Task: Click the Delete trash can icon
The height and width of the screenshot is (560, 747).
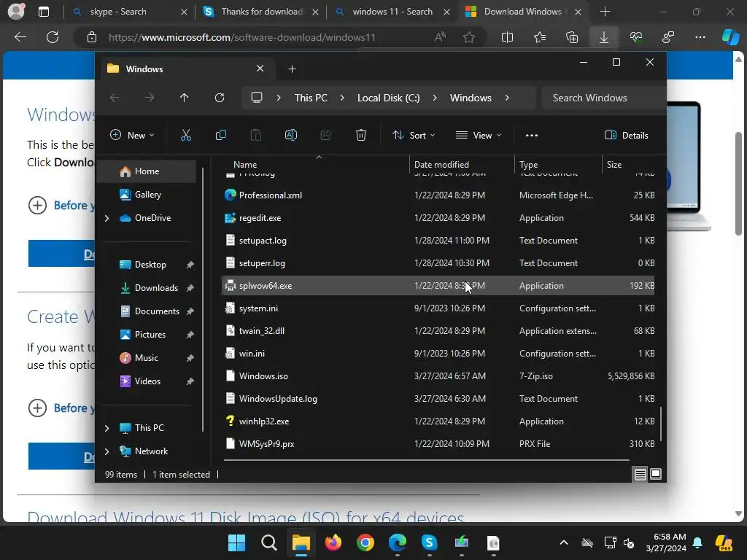Action: pos(360,135)
